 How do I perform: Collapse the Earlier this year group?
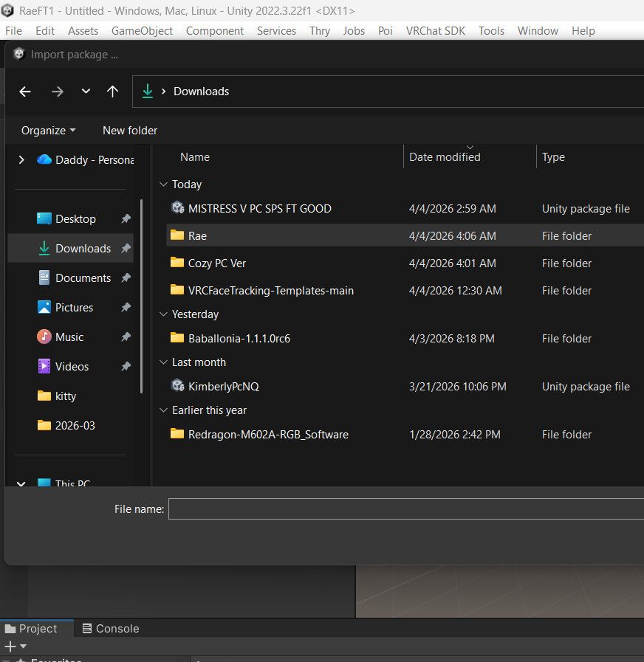pos(163,410)
